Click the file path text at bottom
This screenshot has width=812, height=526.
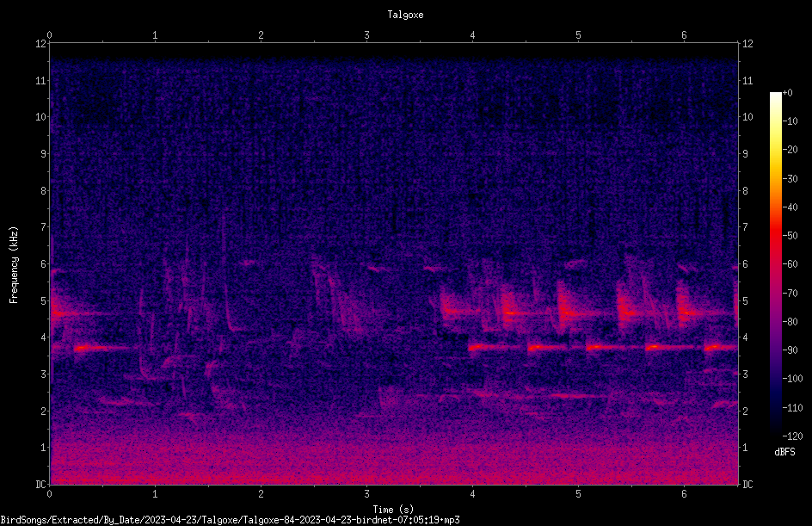click(x=230, y=520)
